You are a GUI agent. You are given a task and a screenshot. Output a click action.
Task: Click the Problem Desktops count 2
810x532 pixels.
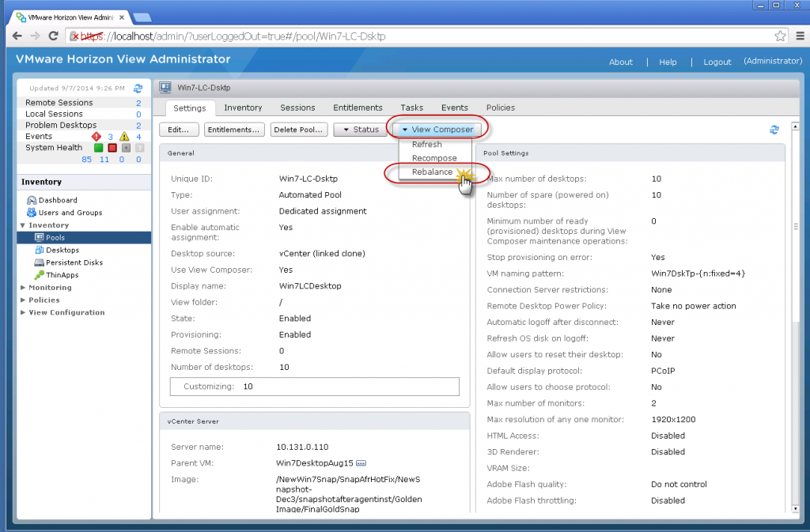pyautogui.click(x=138, y=126)
